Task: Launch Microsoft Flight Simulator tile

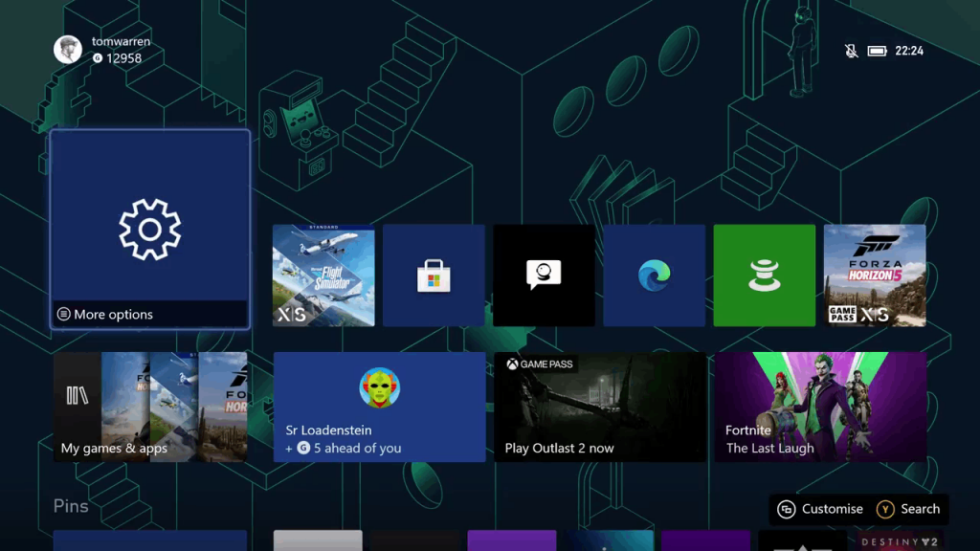Action: (323, 275)
